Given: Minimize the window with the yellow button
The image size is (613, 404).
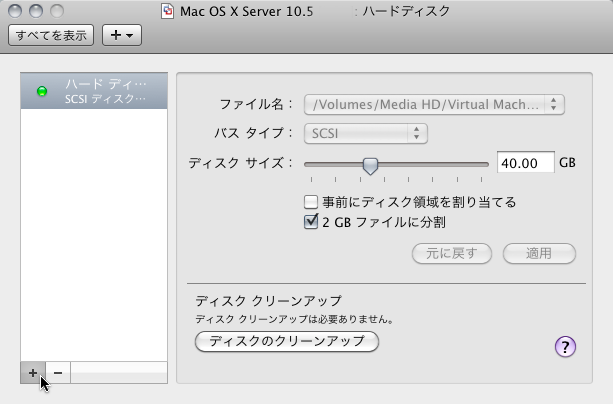Looking at the screenshot, I should [x=35, y=11].
